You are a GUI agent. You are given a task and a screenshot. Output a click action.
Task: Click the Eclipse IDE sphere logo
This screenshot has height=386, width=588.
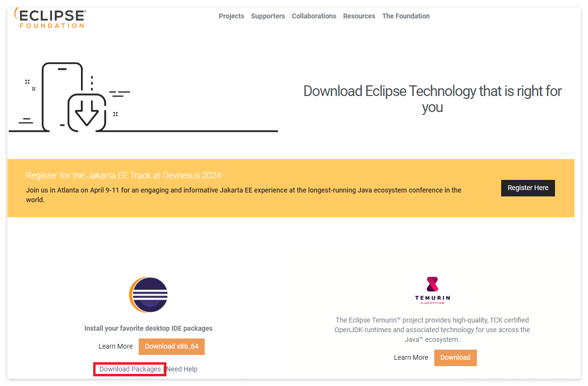[x=148, y=295]
